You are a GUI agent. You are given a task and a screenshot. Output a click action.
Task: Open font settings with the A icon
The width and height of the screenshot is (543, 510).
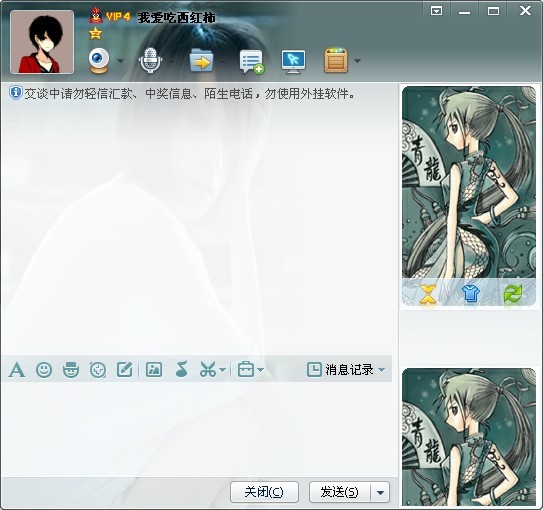click(17, 369)
